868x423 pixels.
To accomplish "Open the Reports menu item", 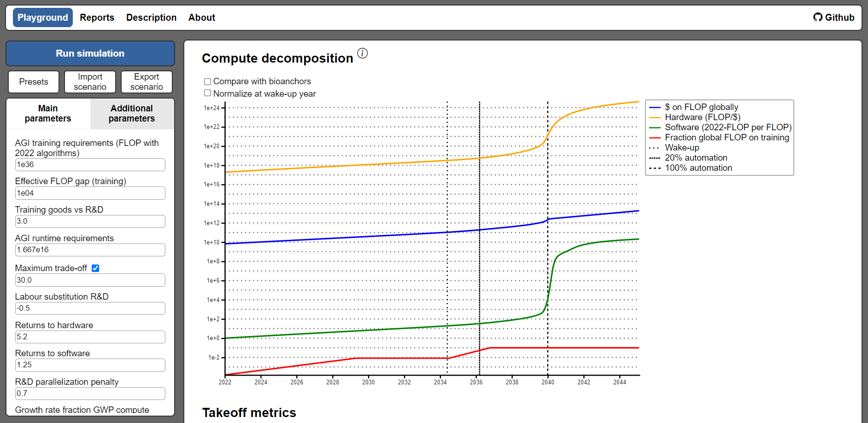I will tap(97, 17).
